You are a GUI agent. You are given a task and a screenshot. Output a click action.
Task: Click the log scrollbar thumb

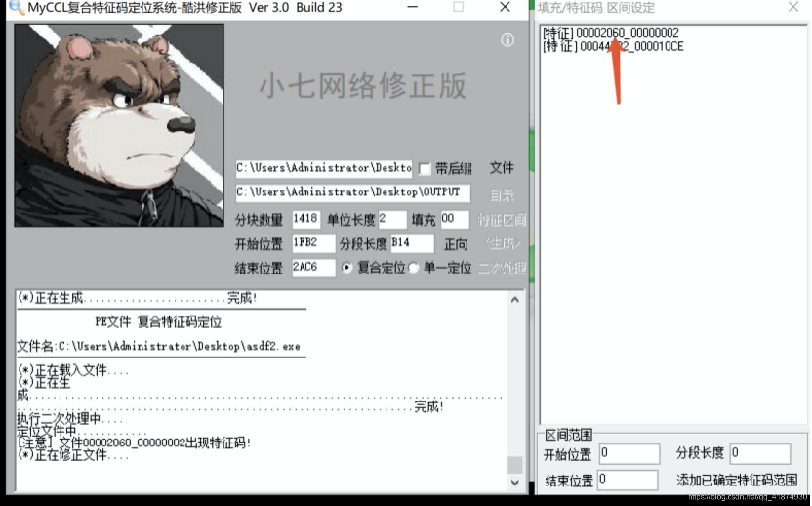515,465
